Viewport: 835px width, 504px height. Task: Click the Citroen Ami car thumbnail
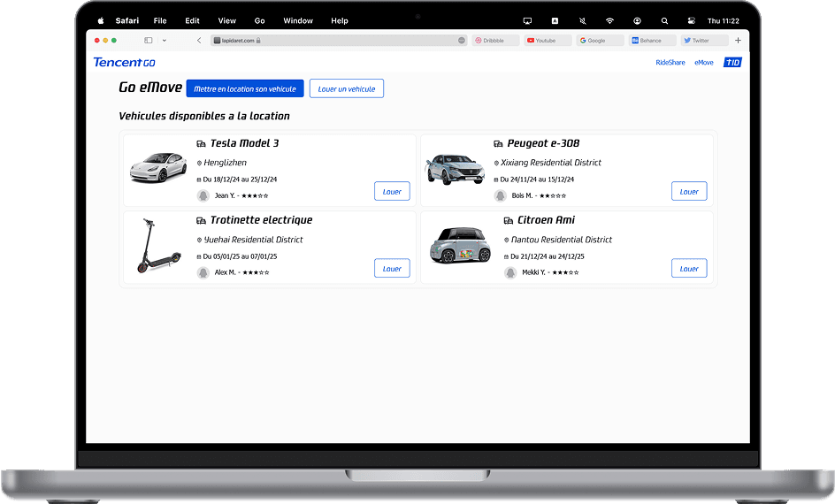[x=459, y=245]
